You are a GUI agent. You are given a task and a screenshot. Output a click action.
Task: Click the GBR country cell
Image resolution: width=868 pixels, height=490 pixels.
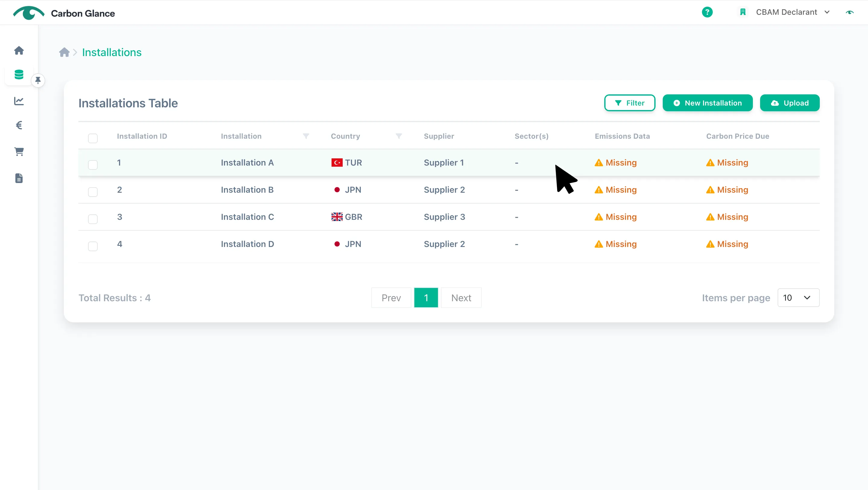[x=347, y=217]
